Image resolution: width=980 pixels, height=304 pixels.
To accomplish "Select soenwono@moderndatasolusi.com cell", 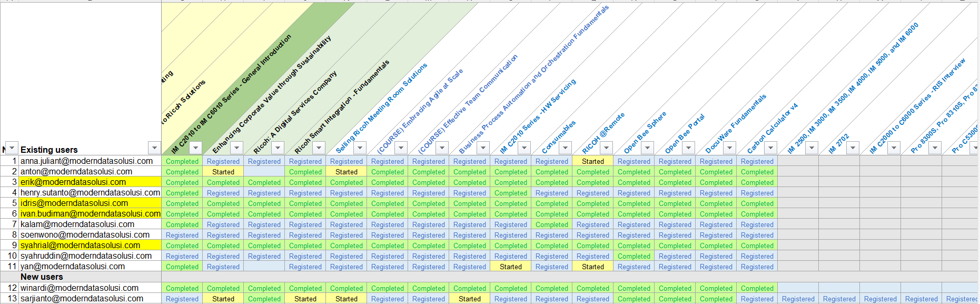I will point(90,235).
